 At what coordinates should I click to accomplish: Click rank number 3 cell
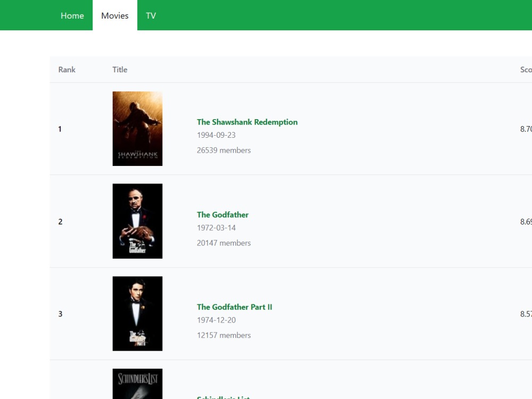point(61,314)
